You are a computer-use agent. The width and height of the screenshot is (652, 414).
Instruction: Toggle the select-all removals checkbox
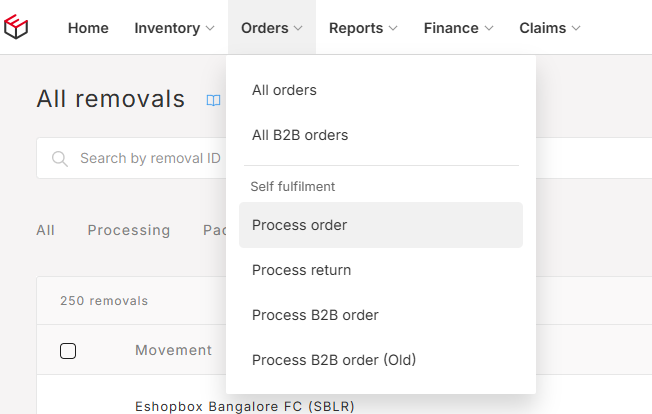pos(68,351)
